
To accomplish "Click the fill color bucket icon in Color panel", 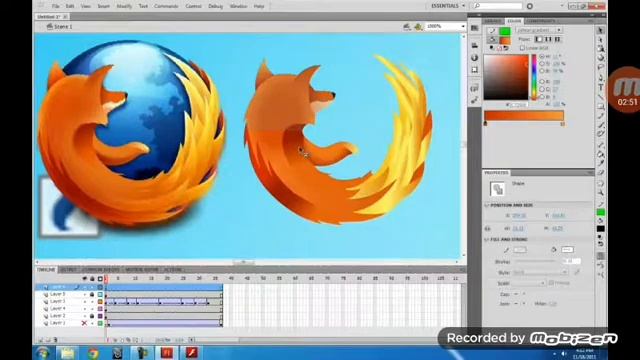I will tap(492, 40).
